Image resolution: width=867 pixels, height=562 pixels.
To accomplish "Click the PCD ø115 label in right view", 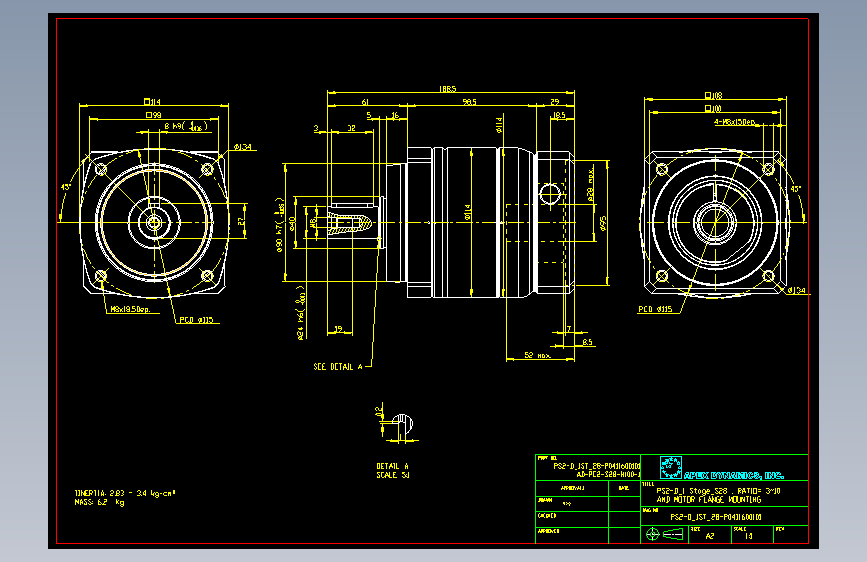I will [655, 309].
